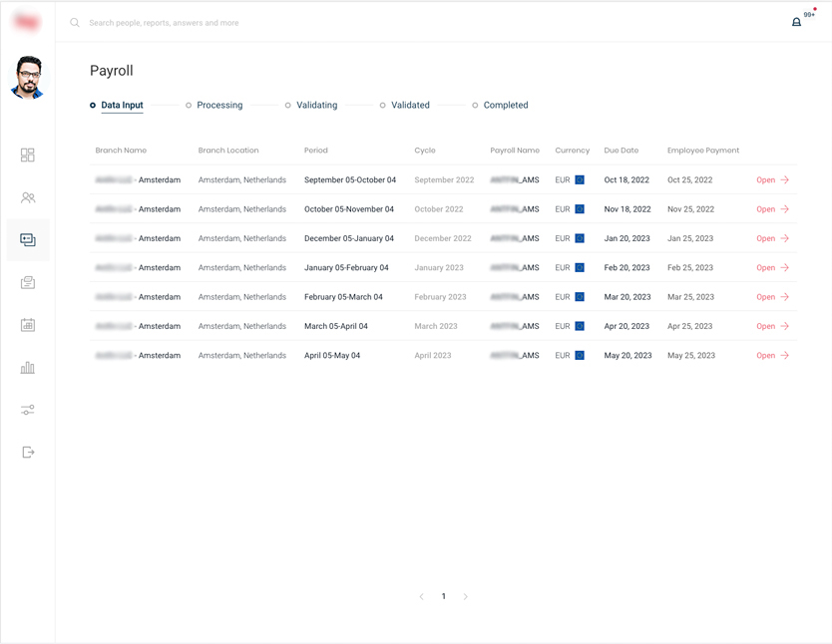
Task: Go to the Completed stage tab
Action: point(505,105)
